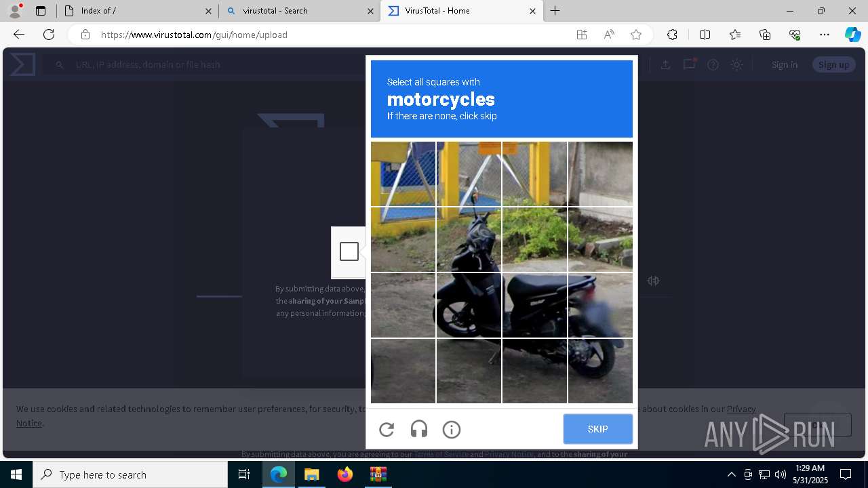
Task: Click the VirusTotal logo
Action: pos(22,64)
